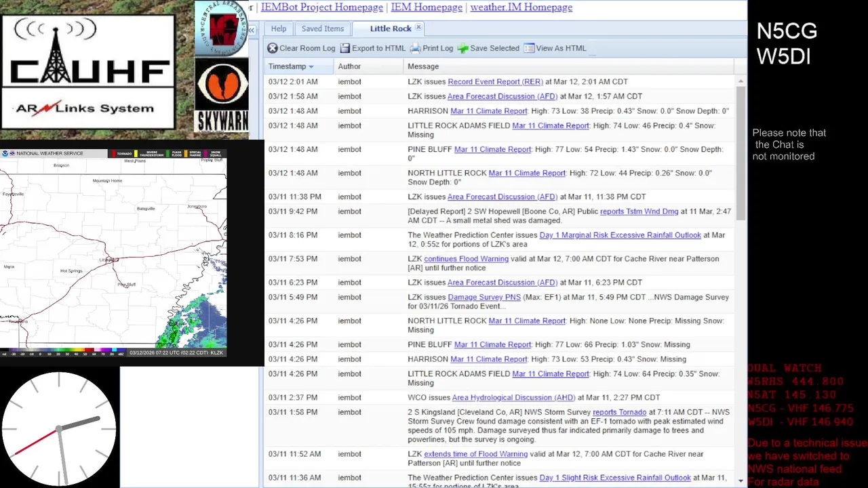This screenshot has width=868, height=488.
Task: Click the Print Log button label
Action: (437, 48)
